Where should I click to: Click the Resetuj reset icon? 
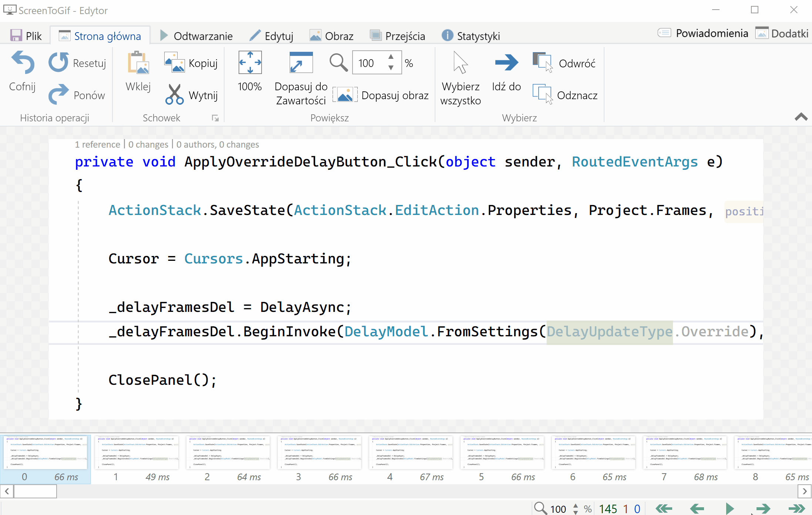(x=58, y=63)
